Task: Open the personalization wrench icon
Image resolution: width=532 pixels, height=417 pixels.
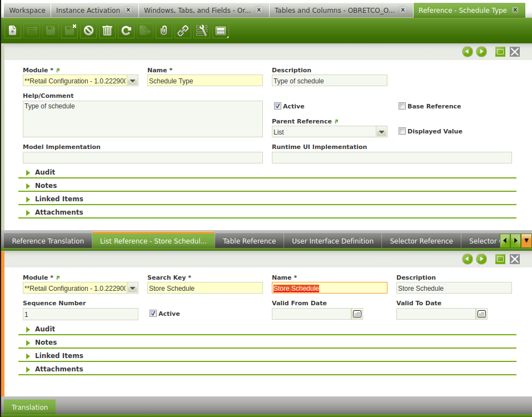Action: 201,31
